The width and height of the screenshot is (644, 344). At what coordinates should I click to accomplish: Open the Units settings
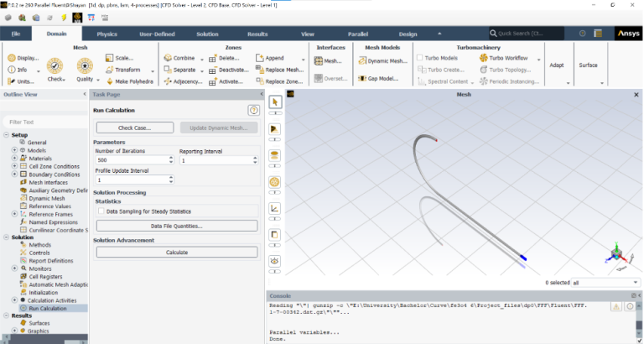[20, 81]
